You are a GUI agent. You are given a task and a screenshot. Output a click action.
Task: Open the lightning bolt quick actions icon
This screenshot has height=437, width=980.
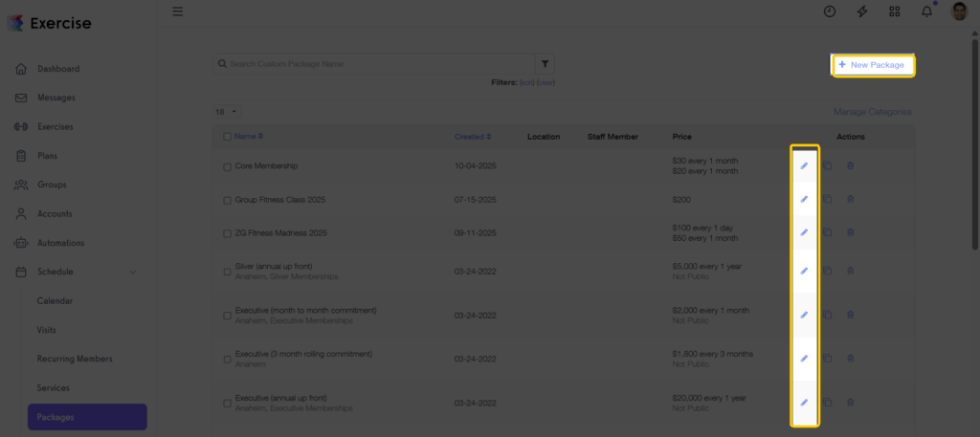coord(862,11)
